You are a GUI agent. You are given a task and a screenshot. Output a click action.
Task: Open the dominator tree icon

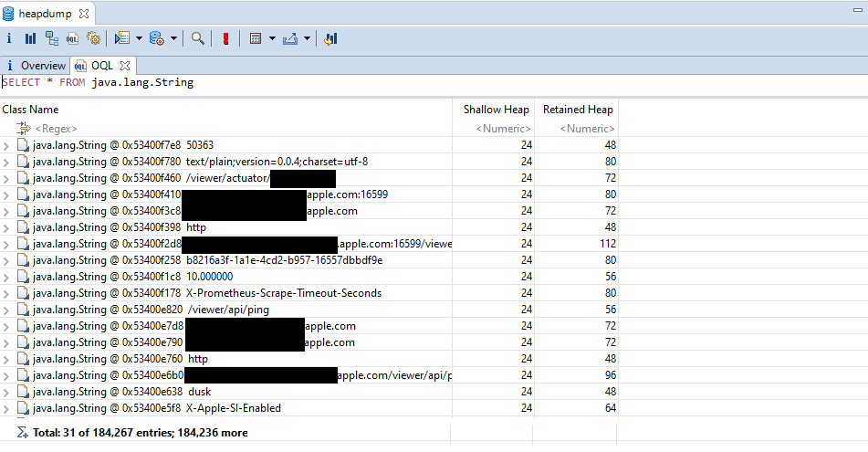[x=51, y=38]
